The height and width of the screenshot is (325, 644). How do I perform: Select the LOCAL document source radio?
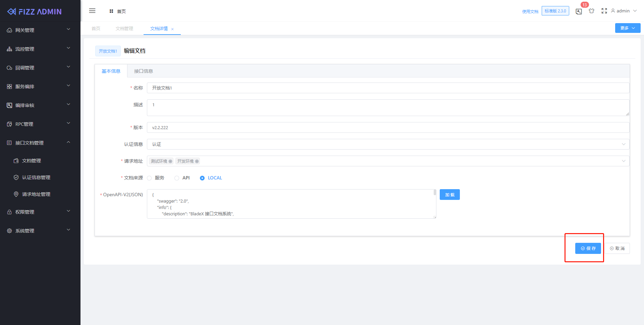click(x=202, y=178)
